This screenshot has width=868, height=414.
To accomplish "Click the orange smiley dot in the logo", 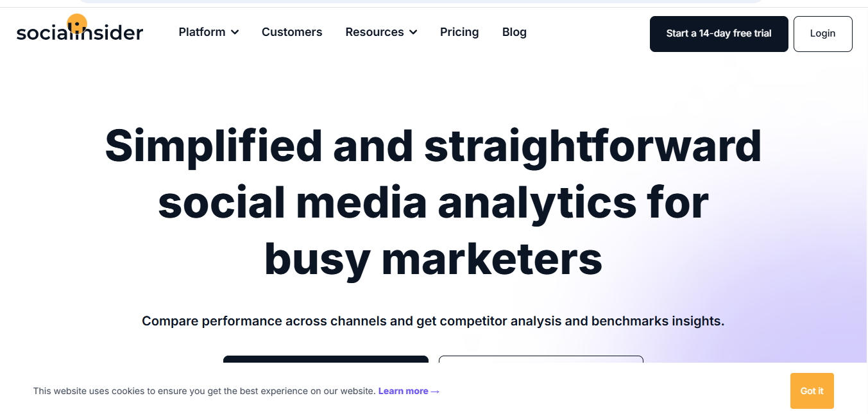I will pyautogui.click(x=77, y=24).
